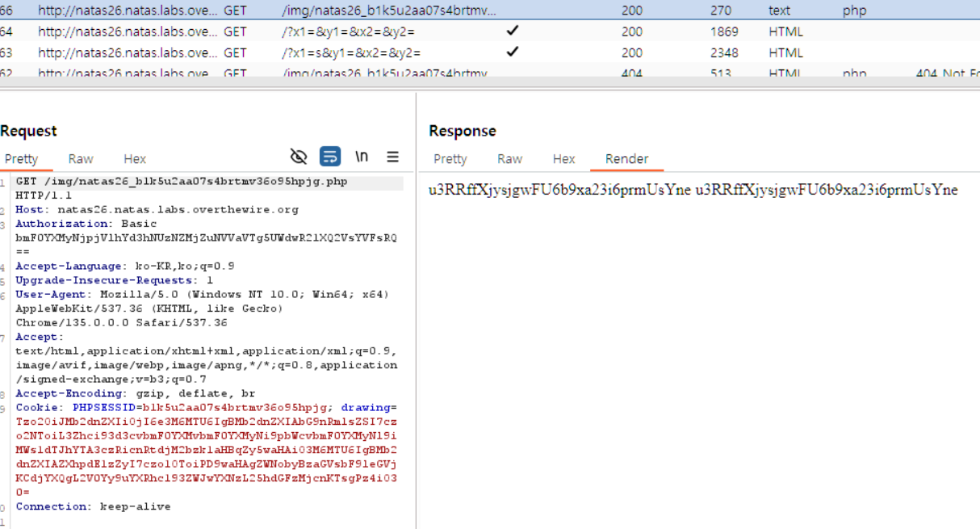Viewport: 980px width, 529px height.
Task: Switch Request view to Raw tab
Action: (81, 159)
